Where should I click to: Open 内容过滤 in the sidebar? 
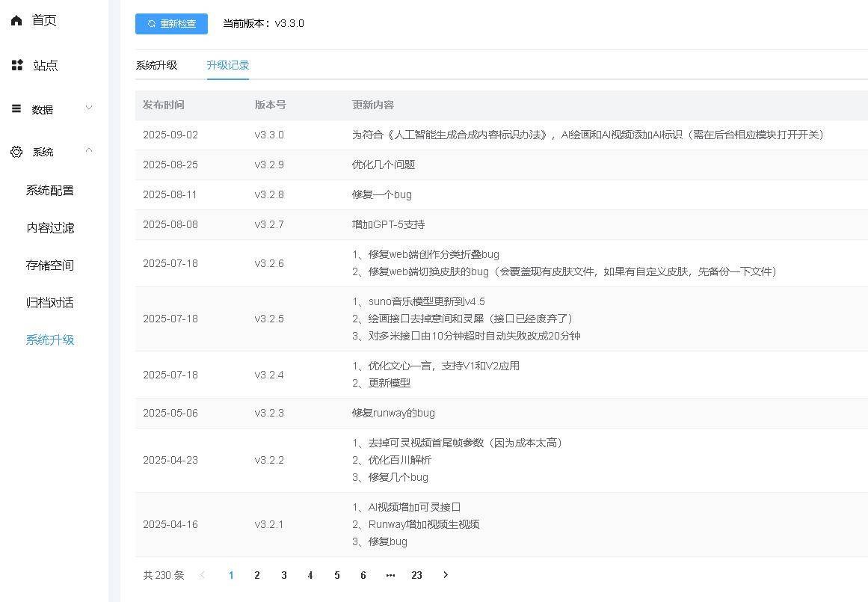(50, 228)
